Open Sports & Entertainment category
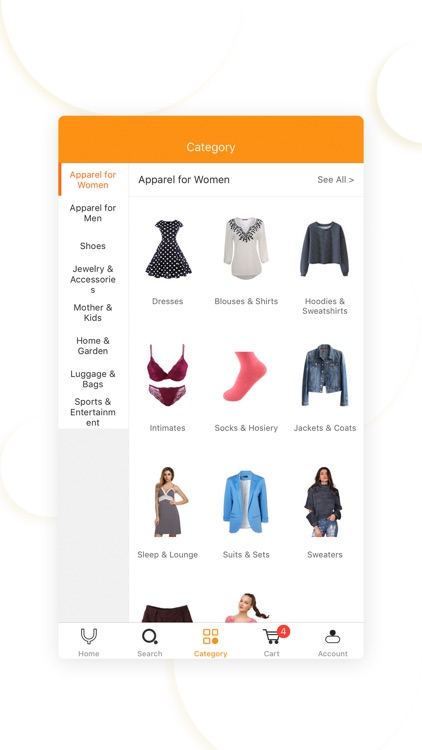 click(93, 412)
